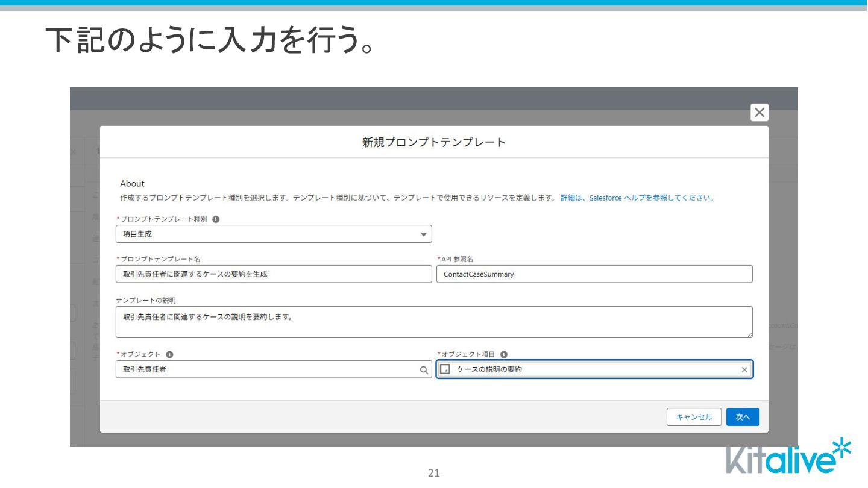The height and width of the screenshot is (488, 868).
Task: Click resize handle of description textarea
Action: click(x=749, y=334)
